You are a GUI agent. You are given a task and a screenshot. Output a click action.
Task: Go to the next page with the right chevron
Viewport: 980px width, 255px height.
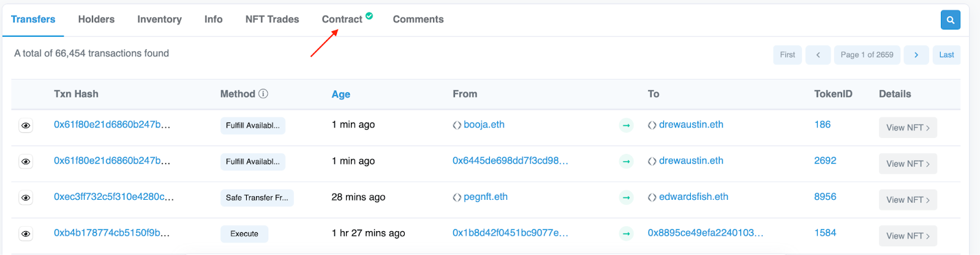pos(916,55)
